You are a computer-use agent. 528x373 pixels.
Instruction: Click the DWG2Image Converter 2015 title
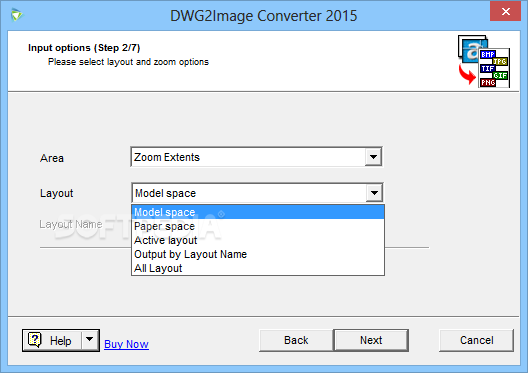click(x=263, y=16)
